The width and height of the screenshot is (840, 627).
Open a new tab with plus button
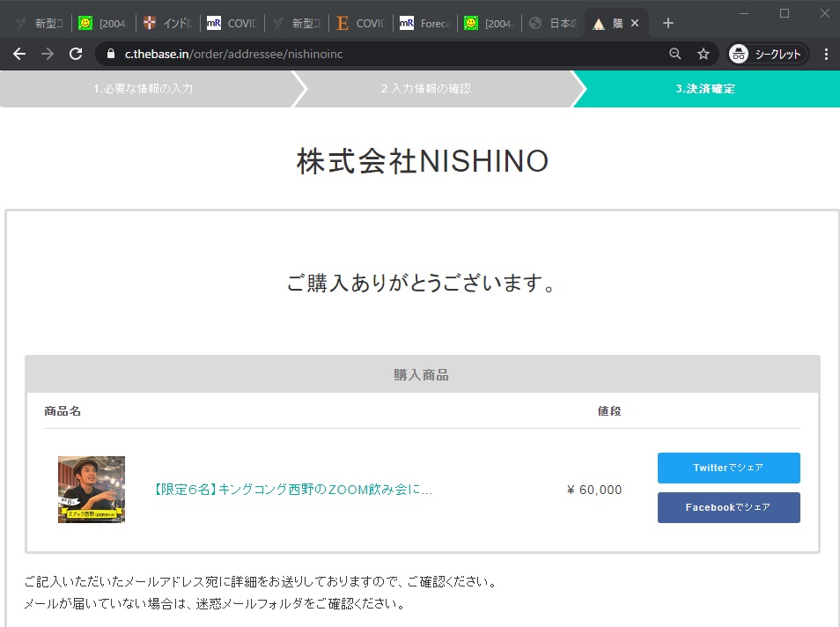pos(668,23)
